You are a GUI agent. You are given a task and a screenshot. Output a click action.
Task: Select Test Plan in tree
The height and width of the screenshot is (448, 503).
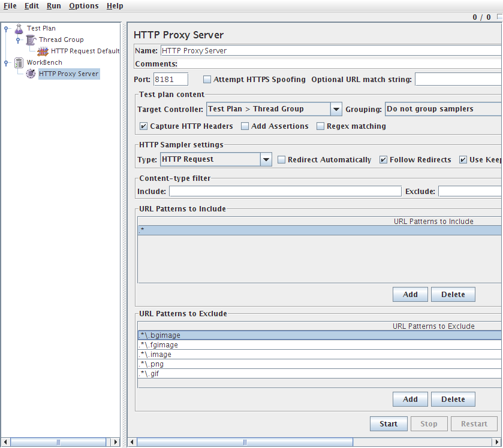tap(41, 29)
